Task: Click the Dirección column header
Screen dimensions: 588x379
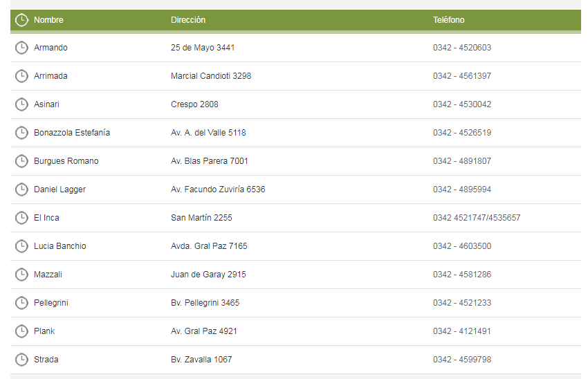Action: 188,20
